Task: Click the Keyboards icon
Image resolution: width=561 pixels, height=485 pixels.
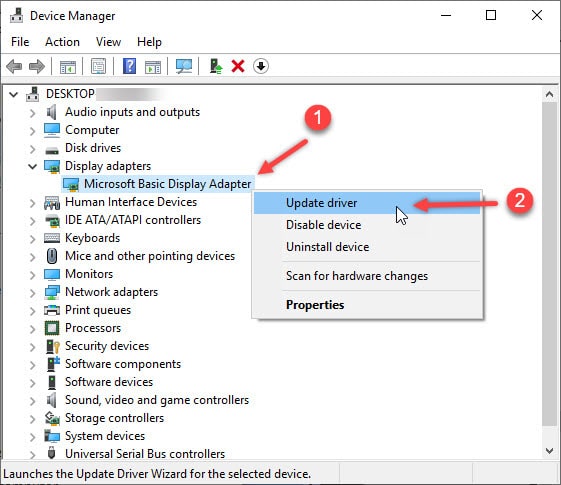Action: (x=52, y=238)
